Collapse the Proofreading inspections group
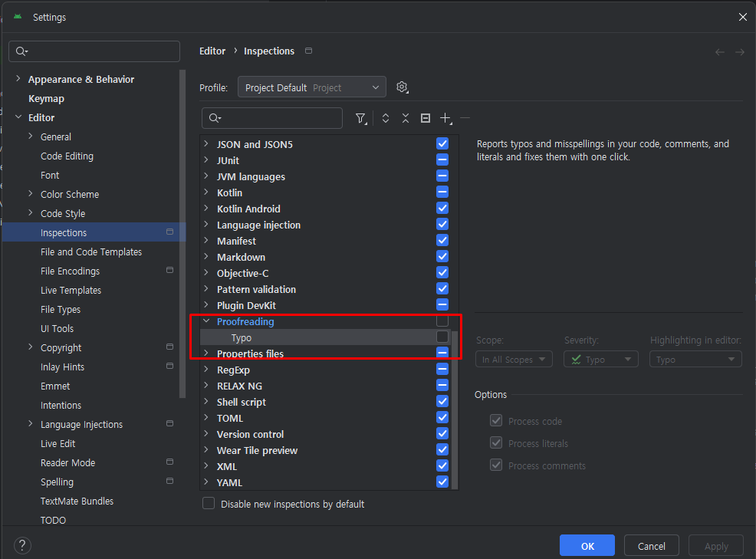This screenshot has height=559, width=756. (x=206, y=321)
